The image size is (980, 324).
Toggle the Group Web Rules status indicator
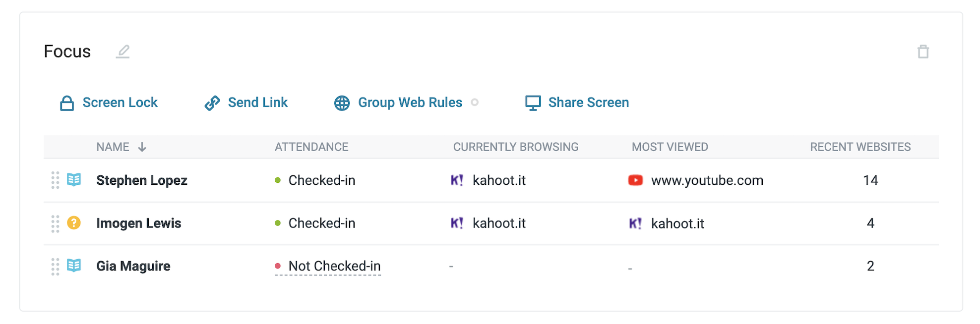click(475, 103)
